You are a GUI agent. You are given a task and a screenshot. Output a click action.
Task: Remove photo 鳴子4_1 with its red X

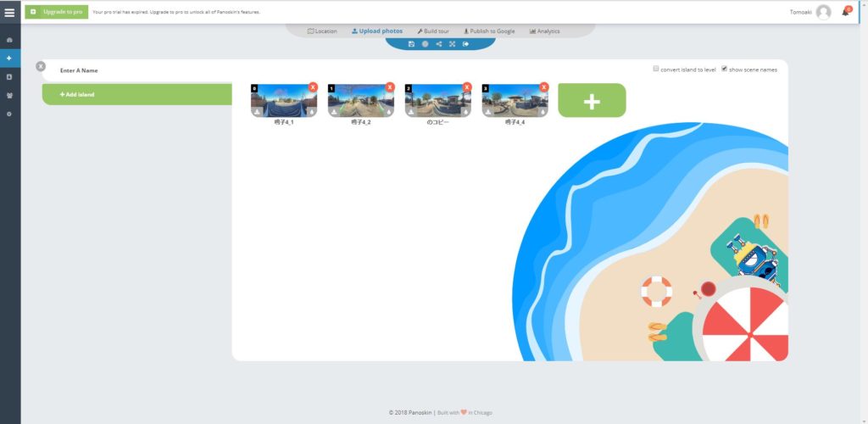click(313, 86)
